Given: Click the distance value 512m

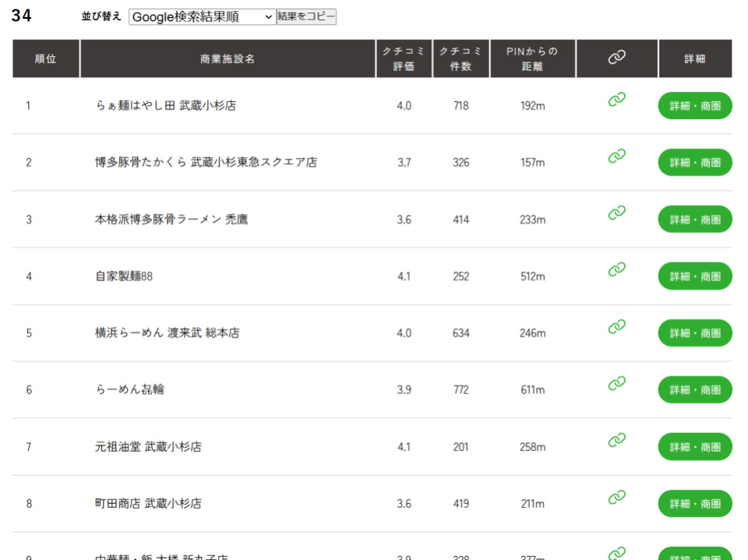Looking at the screenshot, I should [x=532, y=276].
